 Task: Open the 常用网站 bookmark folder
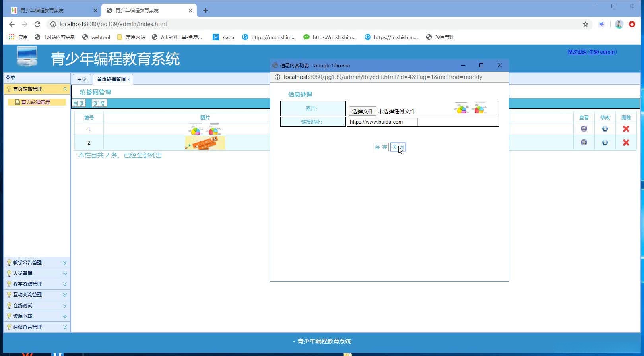click(131, 37)
